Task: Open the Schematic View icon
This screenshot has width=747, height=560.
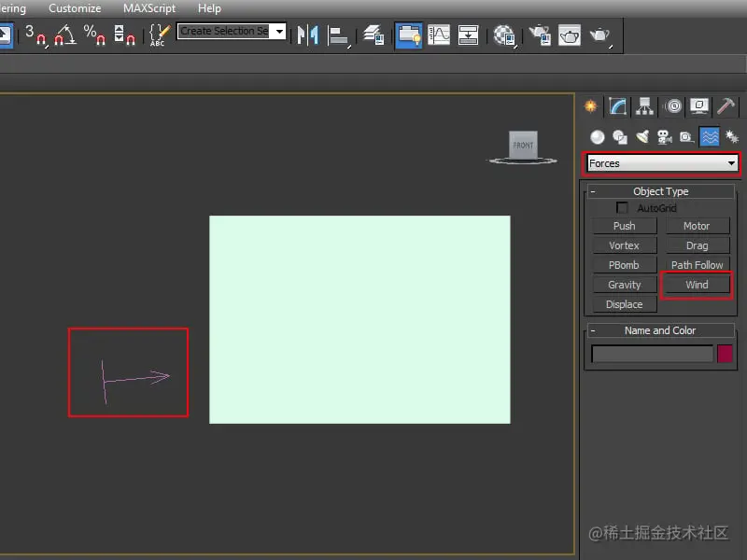Action: pyautogui.click(x=468, y=35)
